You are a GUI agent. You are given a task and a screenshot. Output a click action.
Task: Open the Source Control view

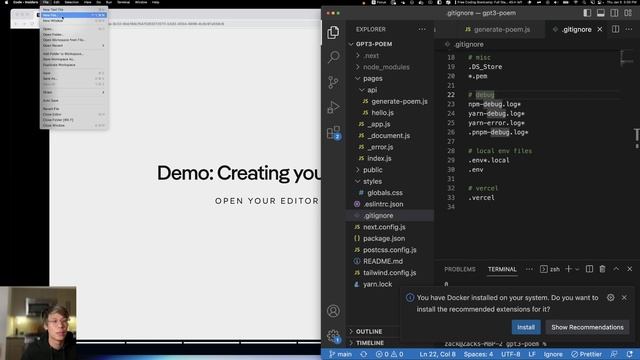tap(333, 82)
